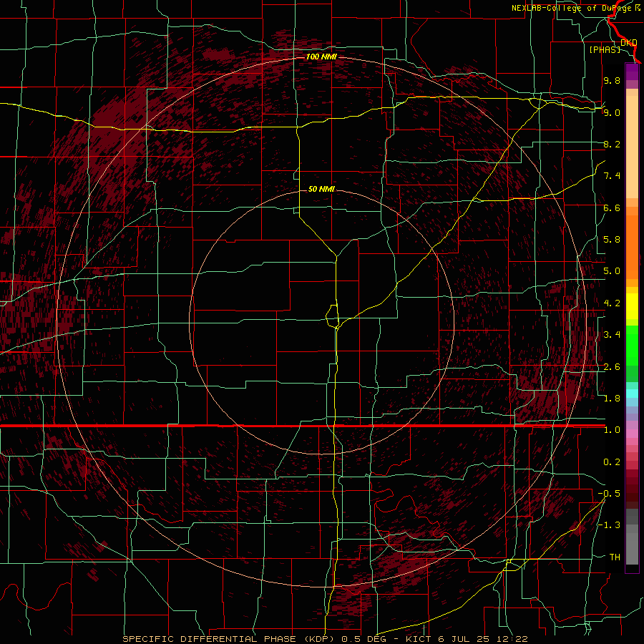Click the -0.5 scale value
This screenshot has height=644, width=644.
[x=609, y=494]
